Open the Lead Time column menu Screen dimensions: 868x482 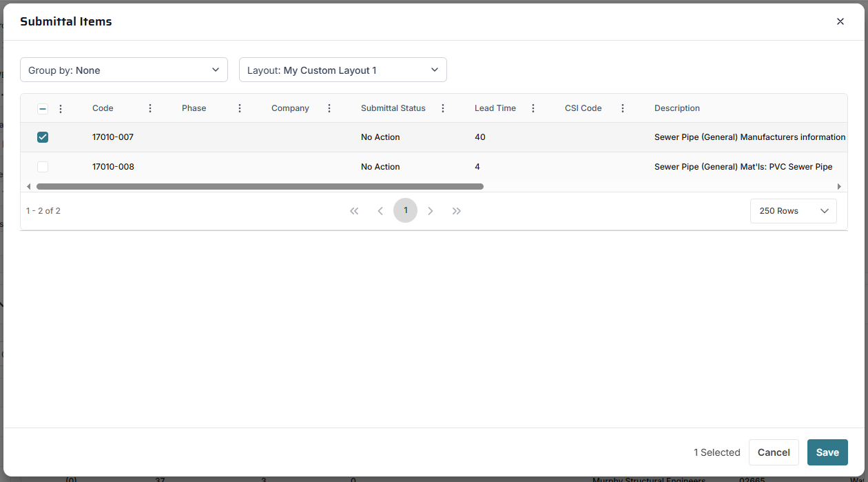[533, 108]
